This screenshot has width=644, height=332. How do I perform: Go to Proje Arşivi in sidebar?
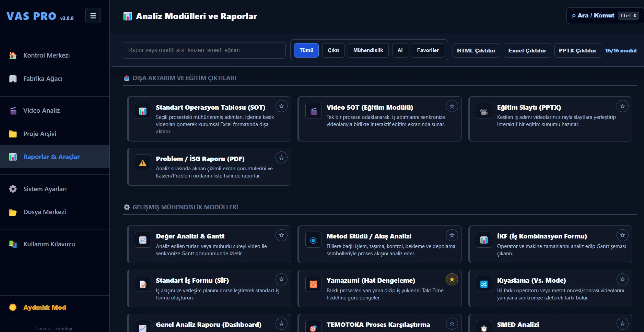pos(55,134)
